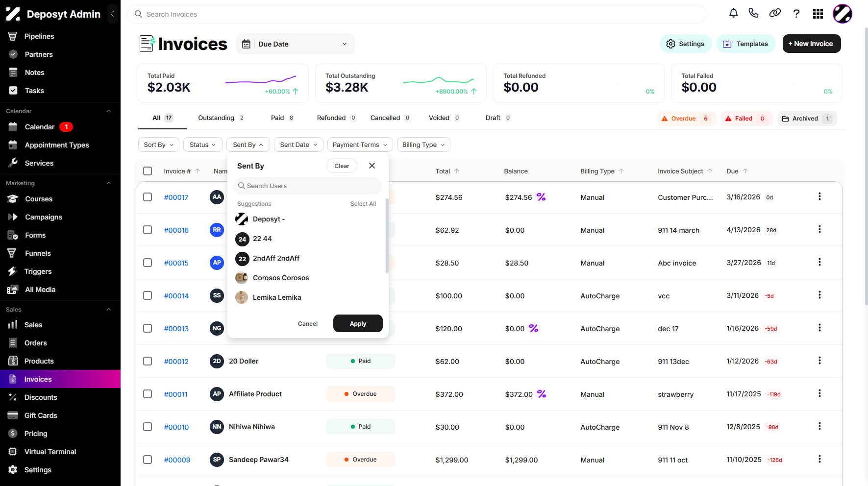The width and height of the screenshot is (868, 486).
Task: Clear the Sent By selection
Action: [x=342, y=166]
